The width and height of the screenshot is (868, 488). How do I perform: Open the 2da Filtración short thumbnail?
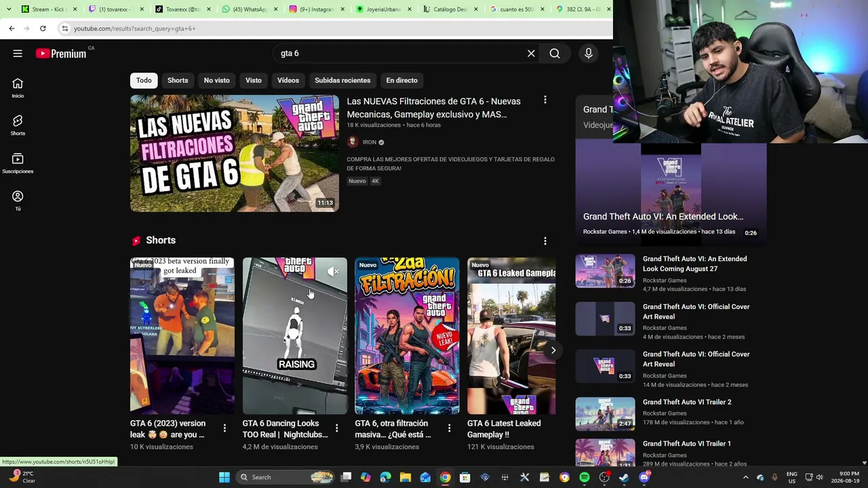click(x=407, y=335)
